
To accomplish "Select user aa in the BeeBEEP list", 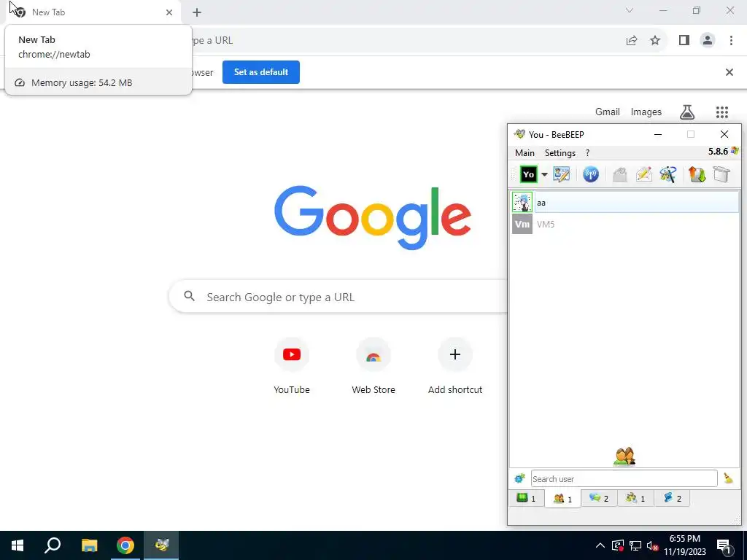I will [625, 203].
